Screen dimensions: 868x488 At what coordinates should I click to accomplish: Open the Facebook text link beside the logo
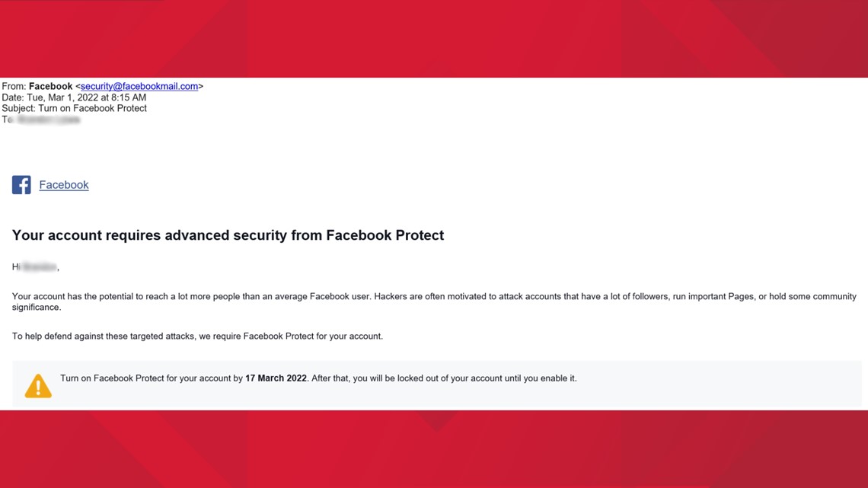(x=64, y=185)
